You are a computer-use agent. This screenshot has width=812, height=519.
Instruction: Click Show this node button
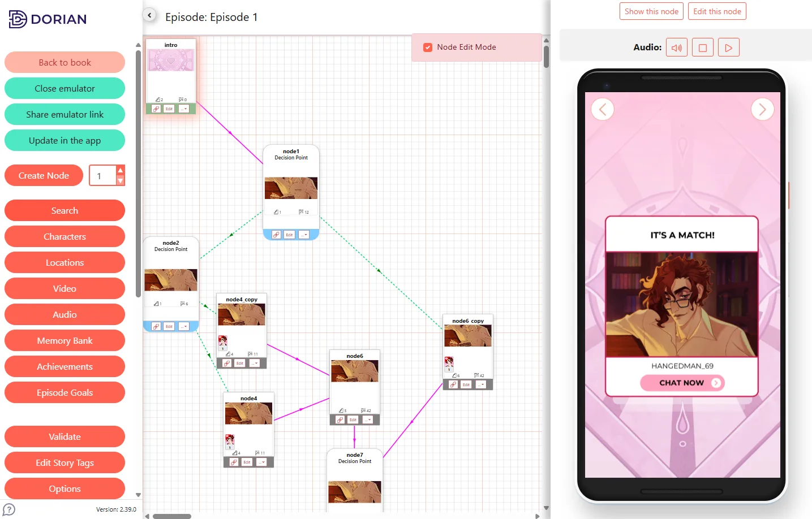(651, 11)
